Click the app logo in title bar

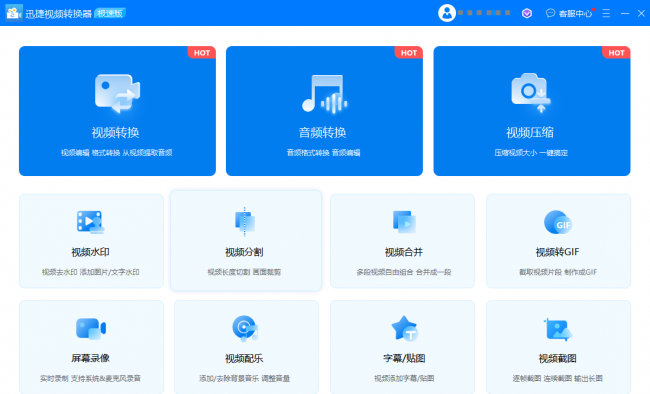[x=14, y=13]
